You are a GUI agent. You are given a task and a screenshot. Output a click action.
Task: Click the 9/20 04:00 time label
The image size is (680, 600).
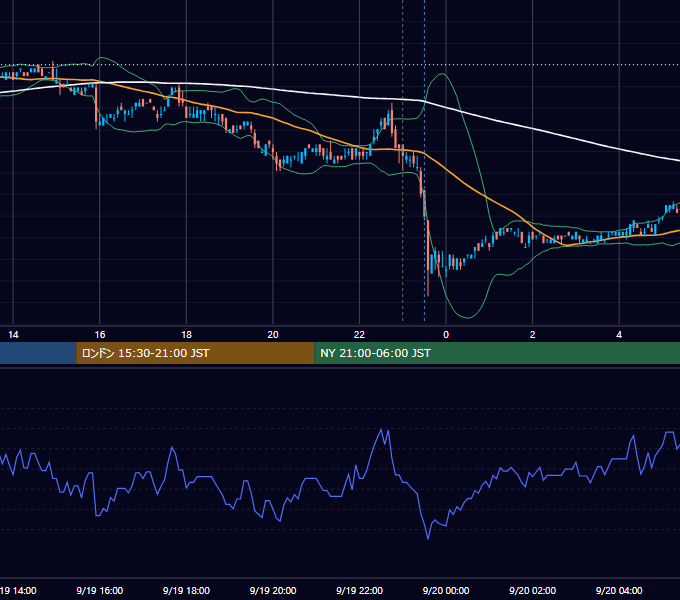[619, 590]
